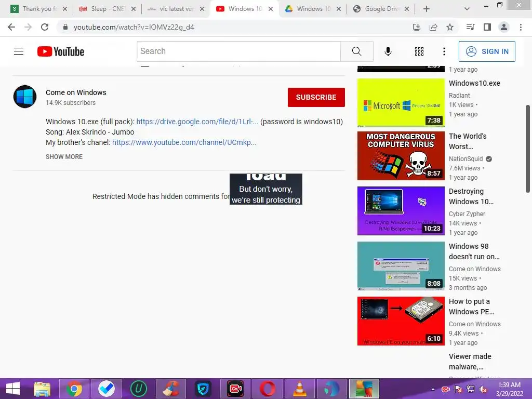
Task: Close the Sleep - CNET tab
Action: [x=134, y=9]
